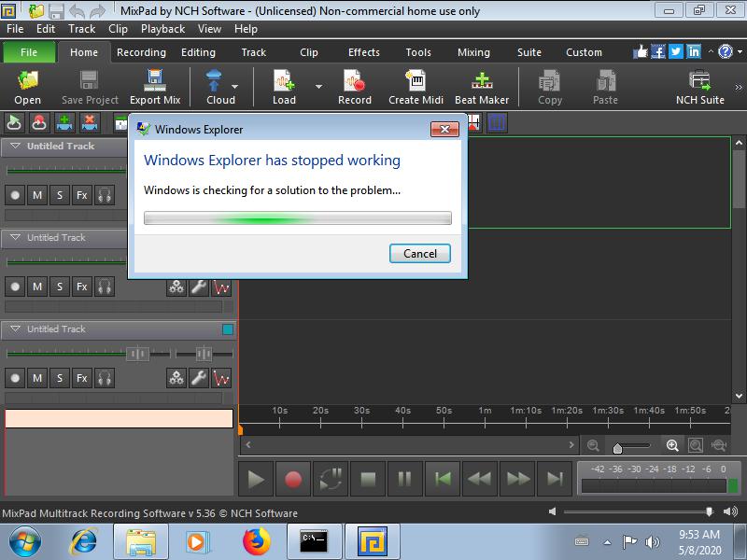This screenshot has width=747, height=560.
Task: Open the green File tab
Action: click(29, 52)
